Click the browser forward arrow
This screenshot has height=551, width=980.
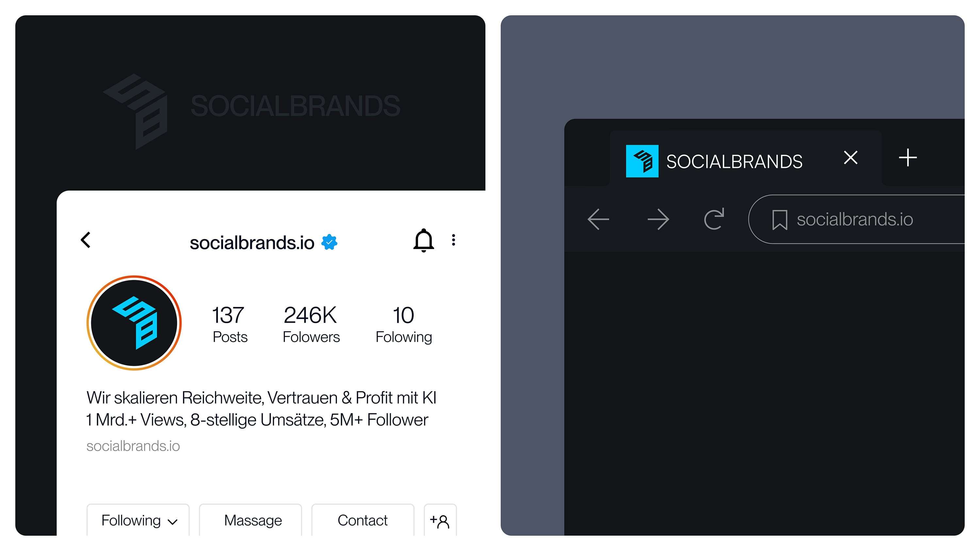(x=658, y=219)
